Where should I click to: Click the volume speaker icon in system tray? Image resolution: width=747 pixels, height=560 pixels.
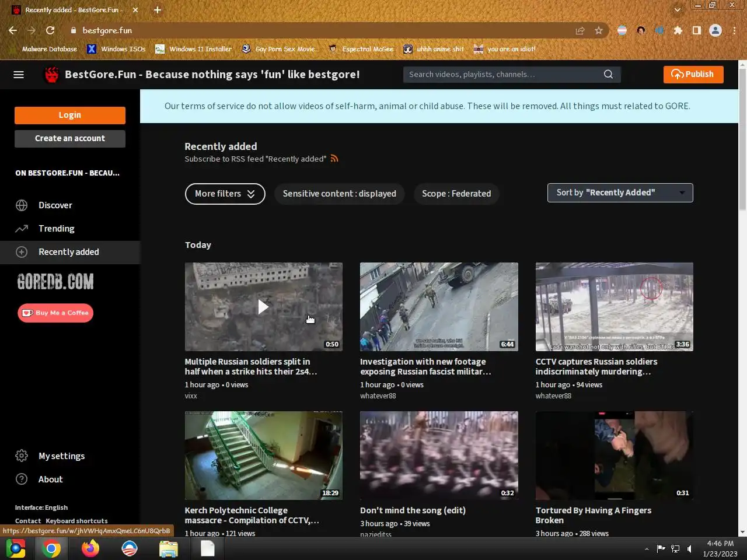(690, 548)
